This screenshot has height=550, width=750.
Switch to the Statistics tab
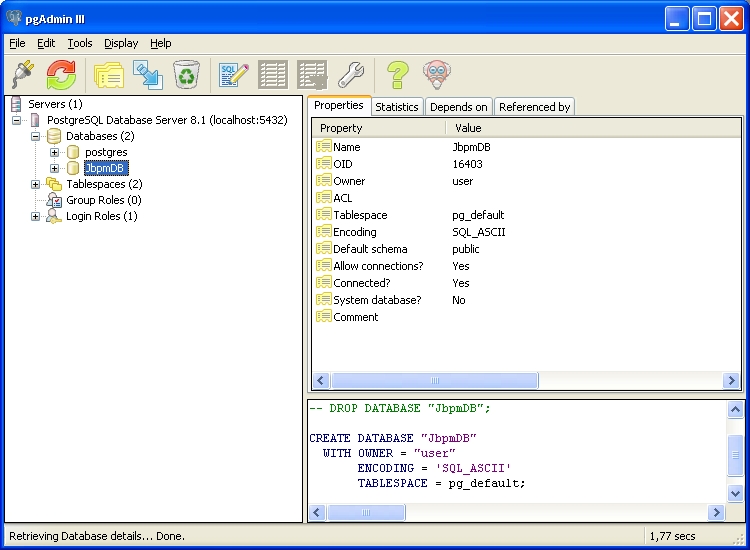tap(396, 107)
